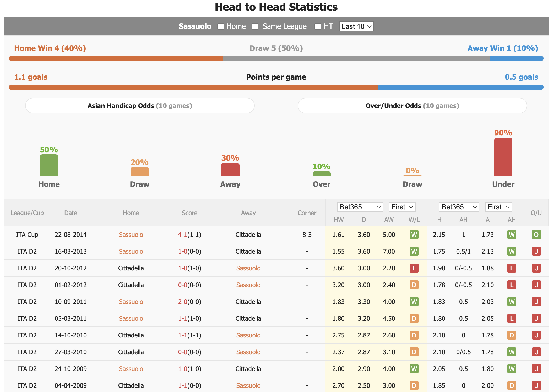Click the AH win badge in 10-09-2011 row

512,302
